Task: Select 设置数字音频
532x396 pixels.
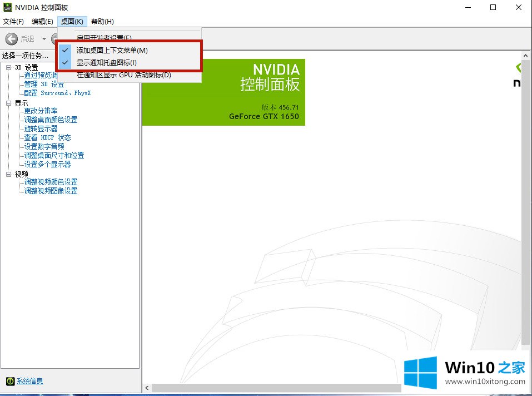Action: pyautogui.click(x=44, y=146)
